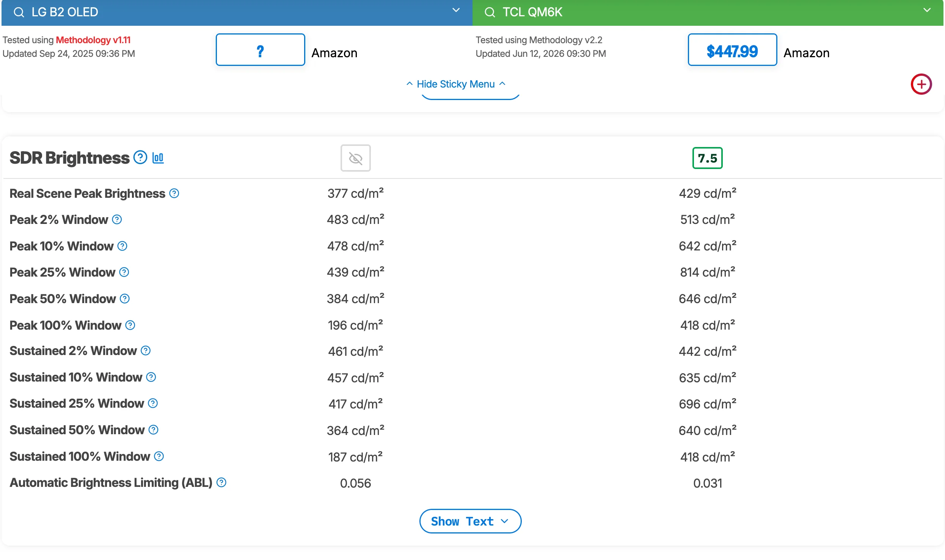
Task: Open help for Sustained 100% Window
Action: [x=159, y=457]
